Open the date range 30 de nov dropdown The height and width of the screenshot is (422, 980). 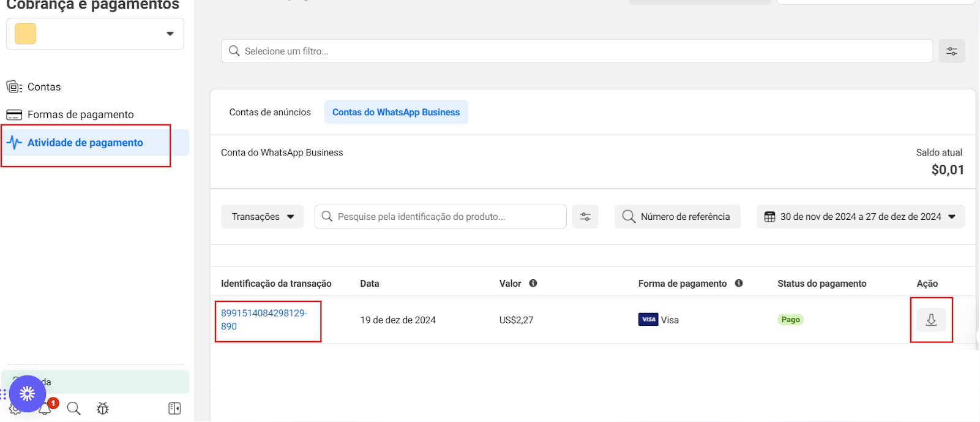861,217
